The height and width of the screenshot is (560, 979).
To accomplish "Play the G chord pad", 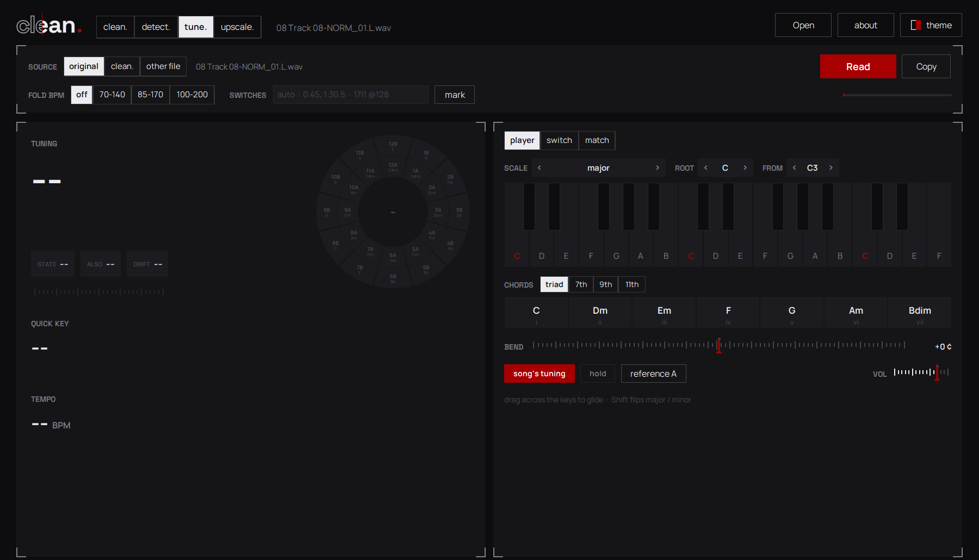I will [x=792, y=313].
